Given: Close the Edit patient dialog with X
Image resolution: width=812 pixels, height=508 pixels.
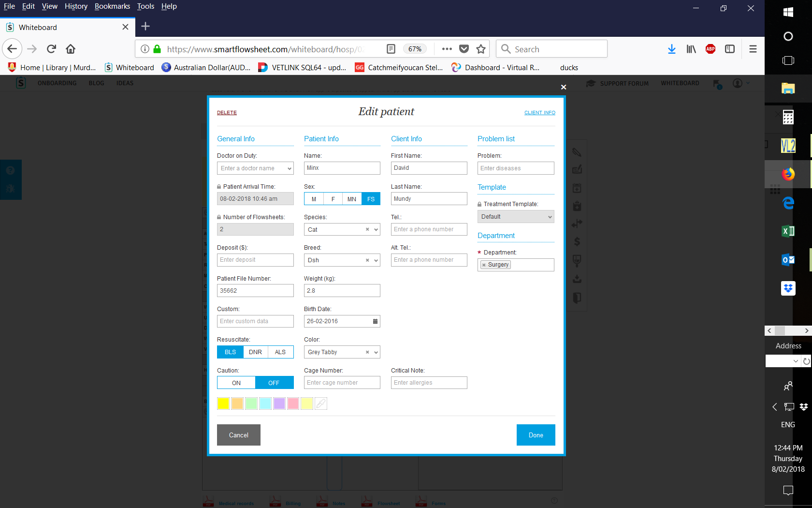Looking at the screenshot, I should tap(563, 87).
